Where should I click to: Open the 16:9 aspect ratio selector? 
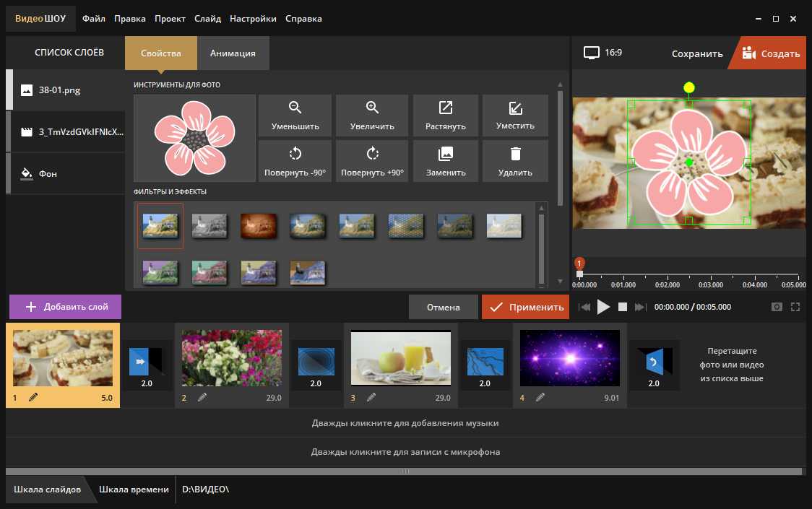click(x=603, y=53)
